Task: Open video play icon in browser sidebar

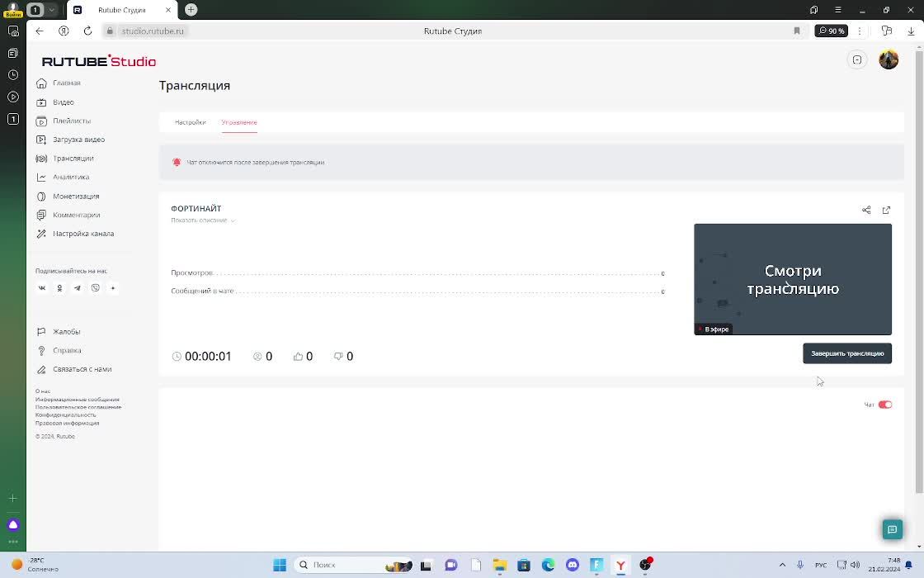Action: (13, 97)
